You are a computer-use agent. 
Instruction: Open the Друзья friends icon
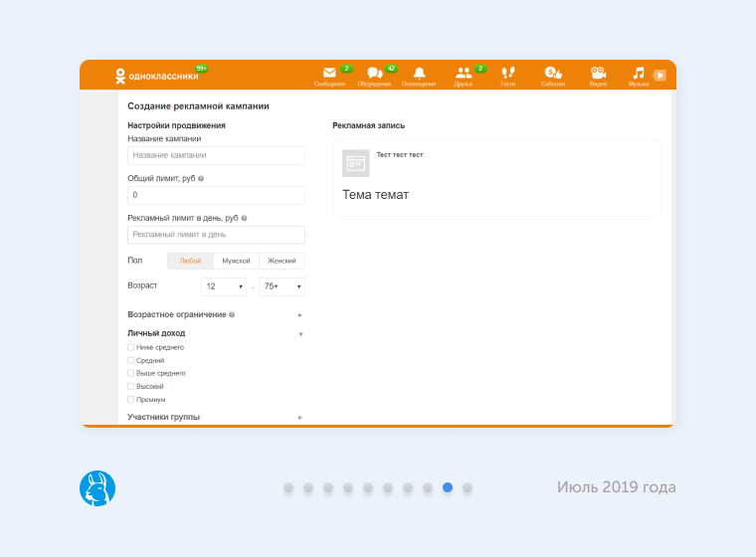pyautogui.click(x=464, y=74)
